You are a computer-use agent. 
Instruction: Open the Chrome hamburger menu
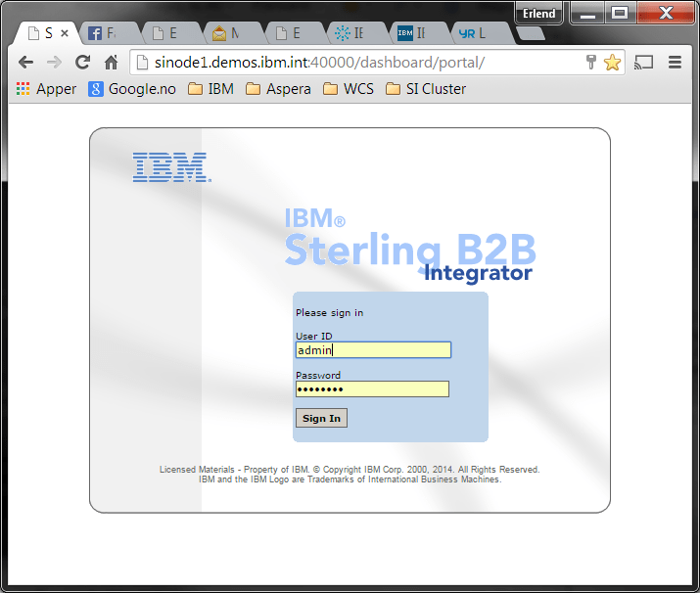(x=675, y=62)
